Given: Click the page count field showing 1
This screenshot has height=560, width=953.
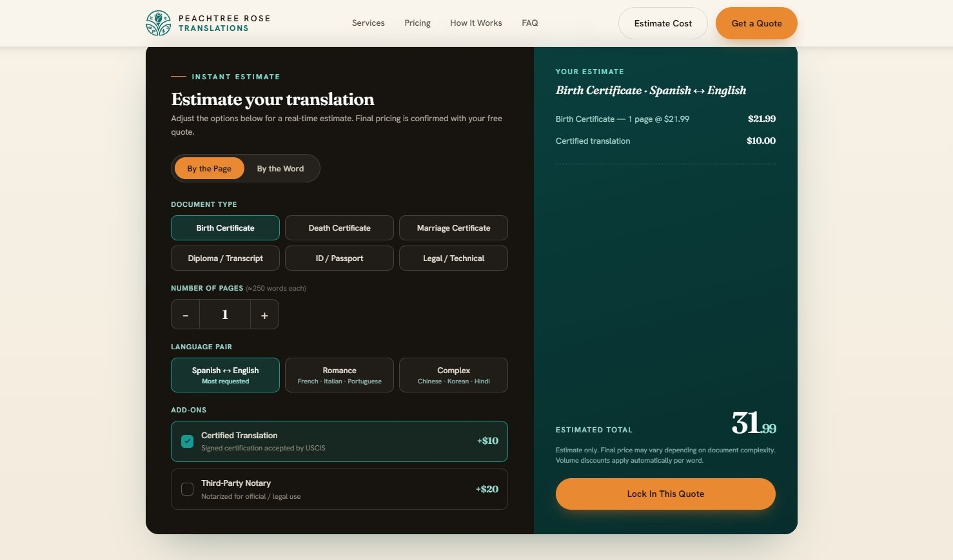Looking at the screenshot, I should (x=225, y=314).
